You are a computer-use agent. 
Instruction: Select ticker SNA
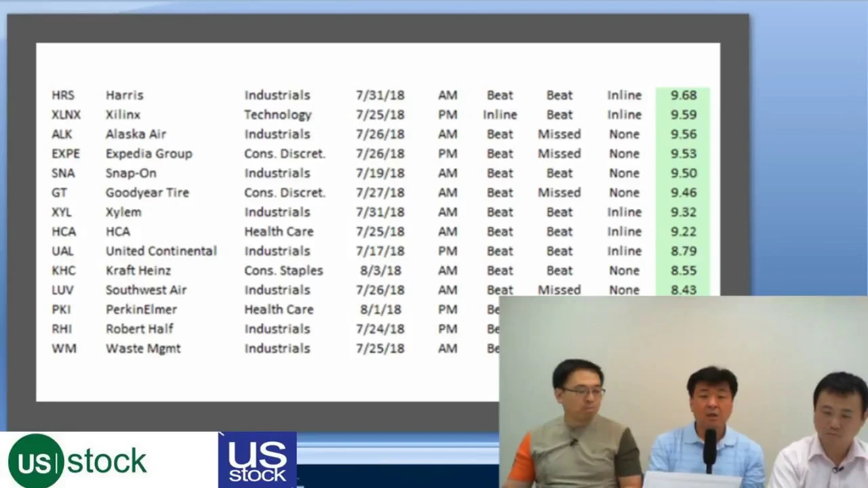coord(62,174)
